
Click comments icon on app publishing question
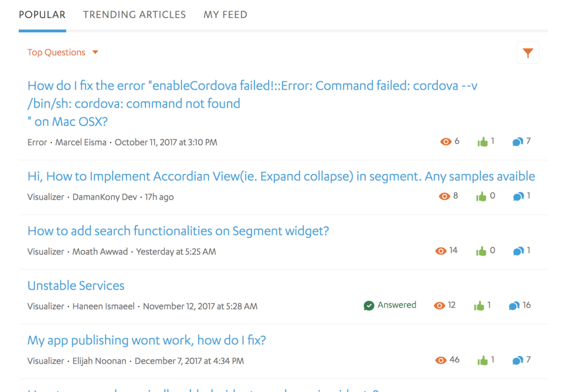518,360
